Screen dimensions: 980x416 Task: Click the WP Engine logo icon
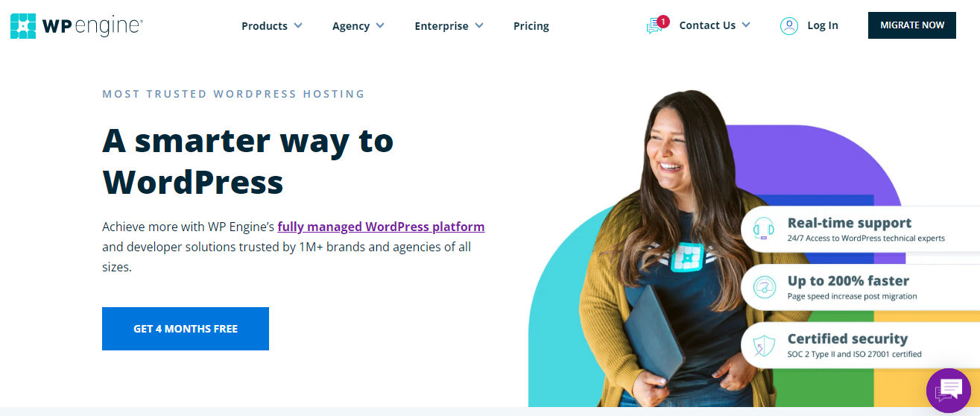pyautogui.click(x=24, y=25)
